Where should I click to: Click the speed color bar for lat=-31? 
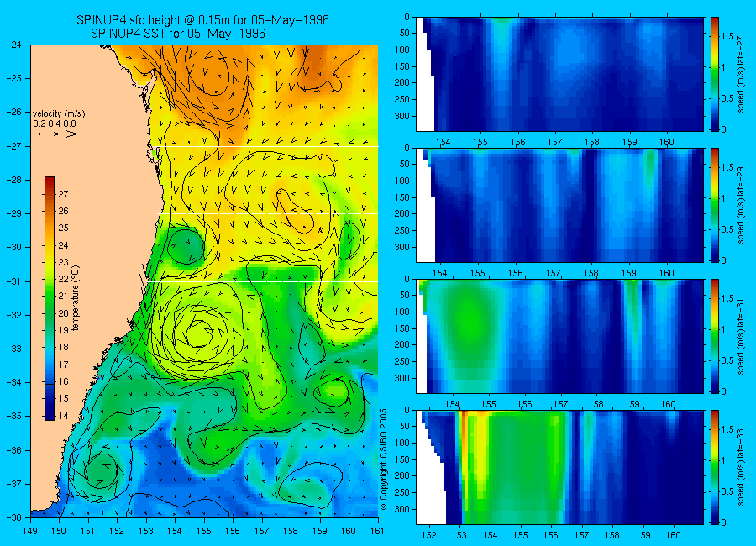[x=715, y=336]
